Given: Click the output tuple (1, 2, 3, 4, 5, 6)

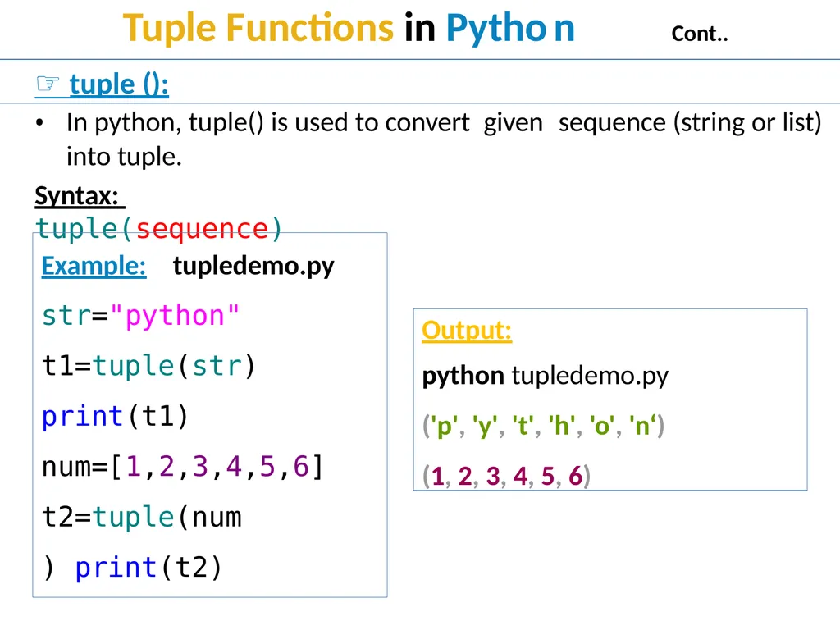Looking at the screenshot, I should click(x=506, y=476).
